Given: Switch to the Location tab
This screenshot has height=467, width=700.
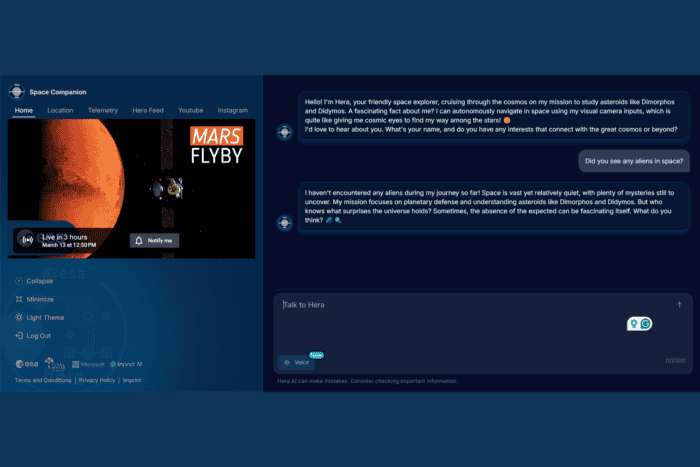Looking at the screenshot, I should 60,110.
